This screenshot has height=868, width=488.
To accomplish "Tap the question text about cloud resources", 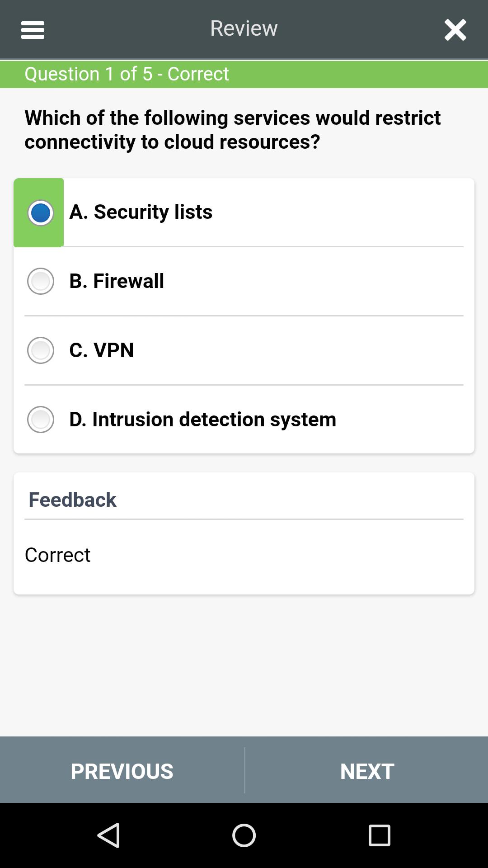I will click(233, 130).
